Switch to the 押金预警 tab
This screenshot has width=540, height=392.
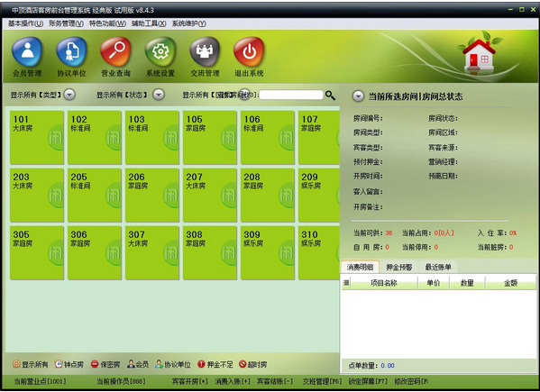[x=399, y=267]
